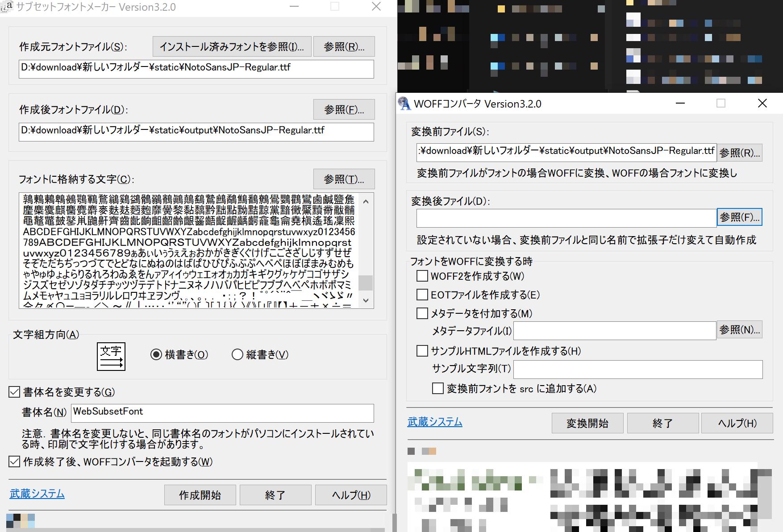Screen dimensions: 783x532
Task: Enable EOTファイルを作成する checkbox
Action: (421, 295)
